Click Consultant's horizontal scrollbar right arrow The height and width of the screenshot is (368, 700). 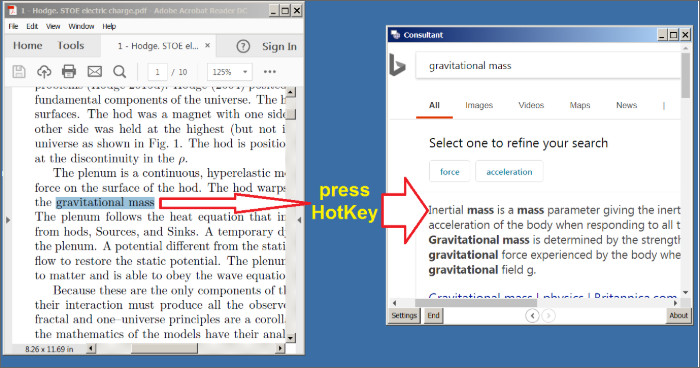pyautogui.click(x=675, y=303)
